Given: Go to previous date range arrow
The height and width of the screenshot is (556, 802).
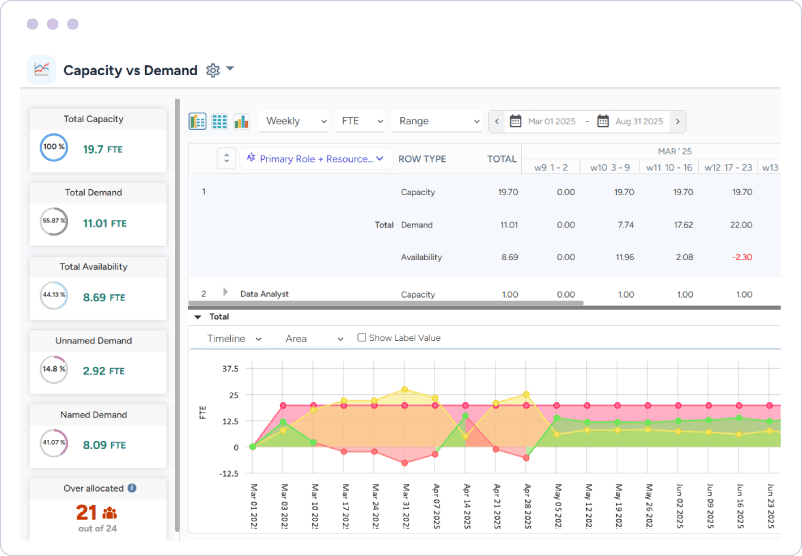Looking at the screenshot, I should [497, 122].
